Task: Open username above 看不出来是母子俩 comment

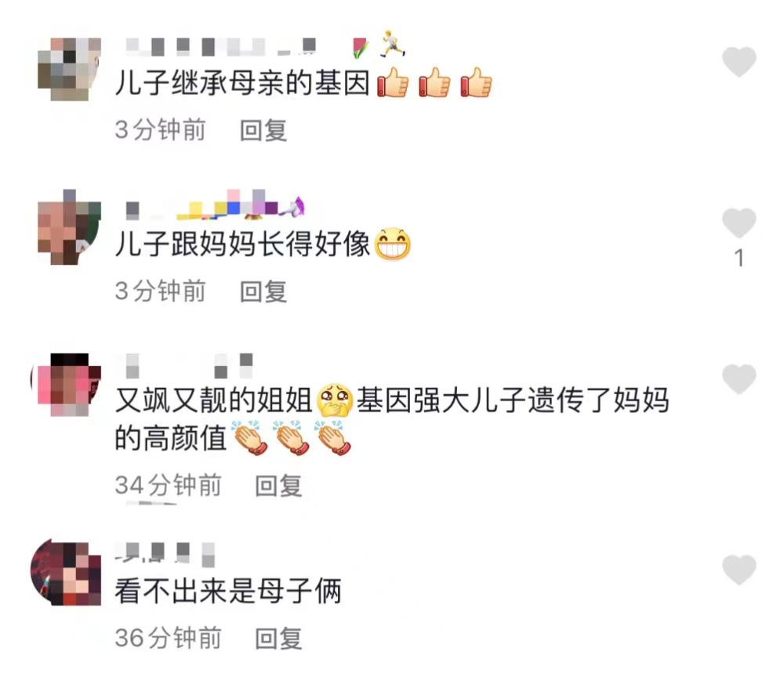Action: click(x=165, y=553)
